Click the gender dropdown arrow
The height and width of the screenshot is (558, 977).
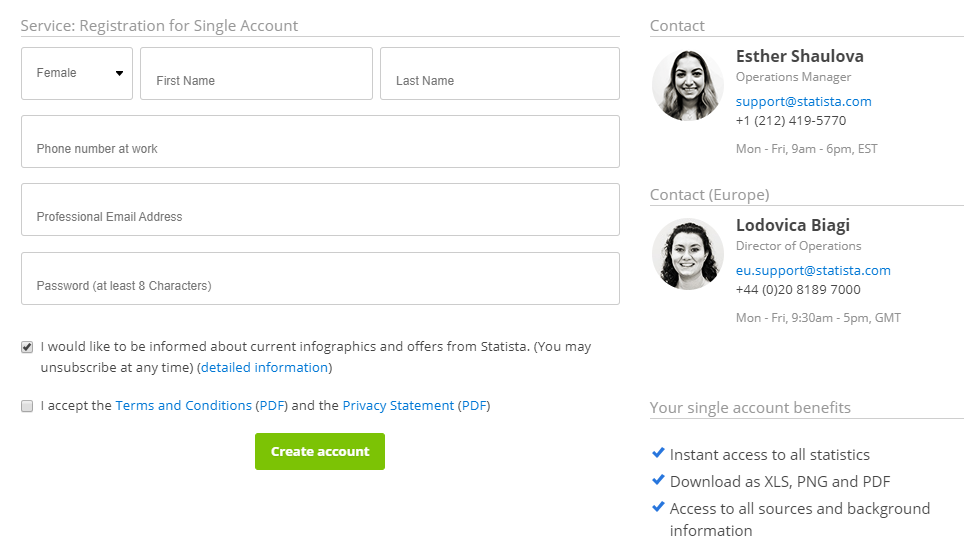pos(119,73)
